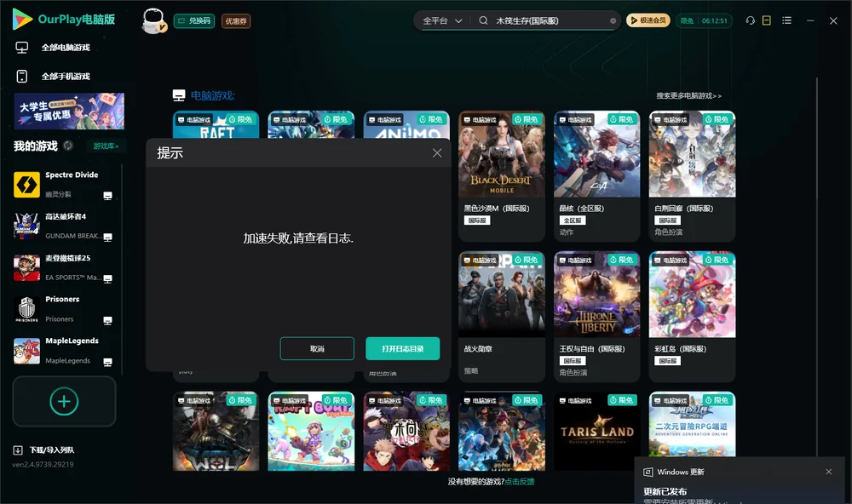Viewport: 852px width, 504px height.
Task: Click the search magnifier icon
Action: pos(483,20)
